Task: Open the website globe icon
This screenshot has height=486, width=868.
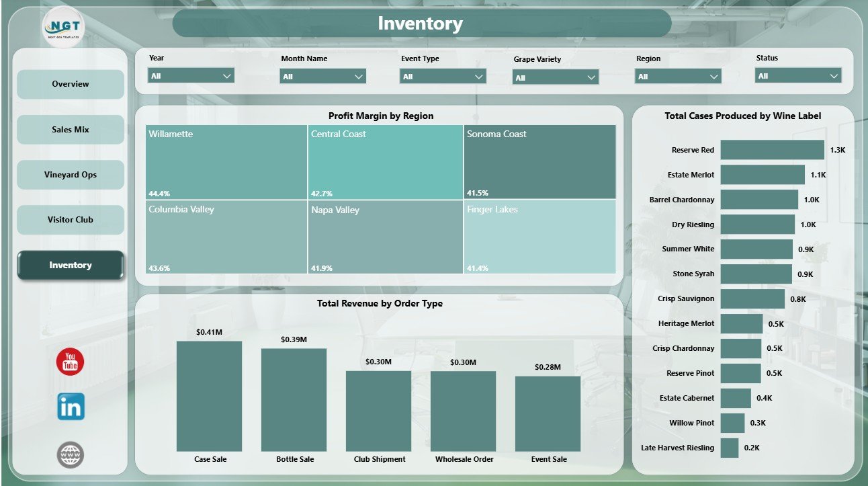Action: pyautogui.click(x=71, y=455)
